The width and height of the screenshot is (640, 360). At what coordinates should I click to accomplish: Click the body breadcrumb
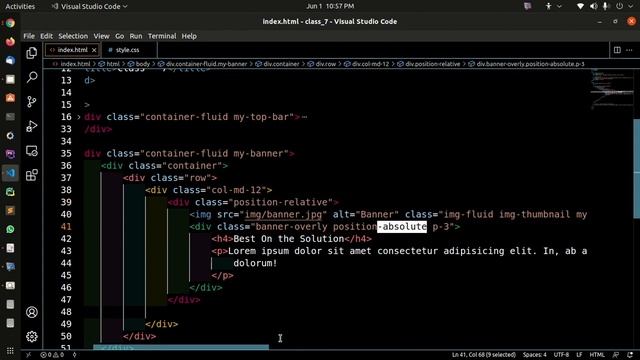[139, 64]
